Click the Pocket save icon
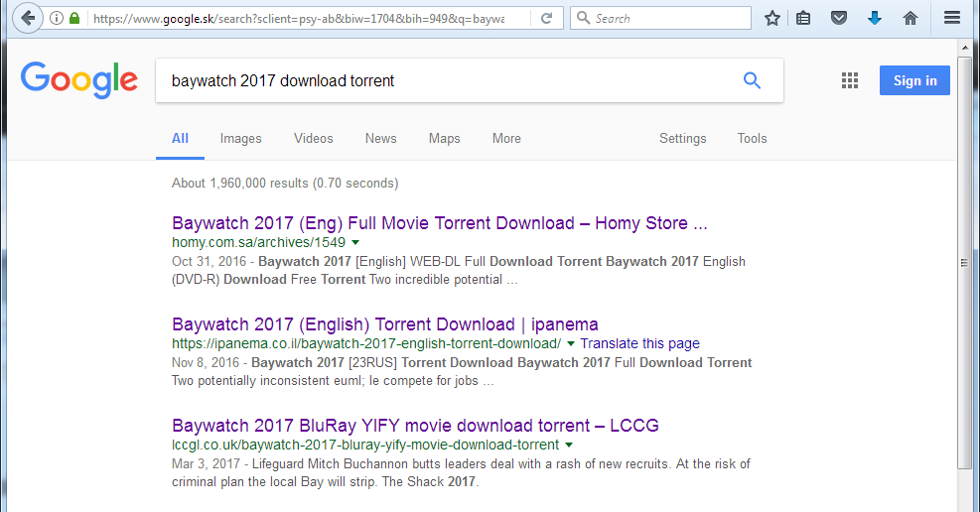Viewport: 980px width, 512px height. click(839, 18)
